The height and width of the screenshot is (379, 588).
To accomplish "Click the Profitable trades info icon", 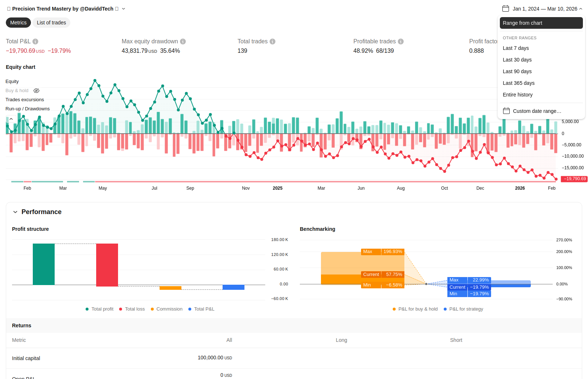I will pyautogui.click(x=401, y=42).
